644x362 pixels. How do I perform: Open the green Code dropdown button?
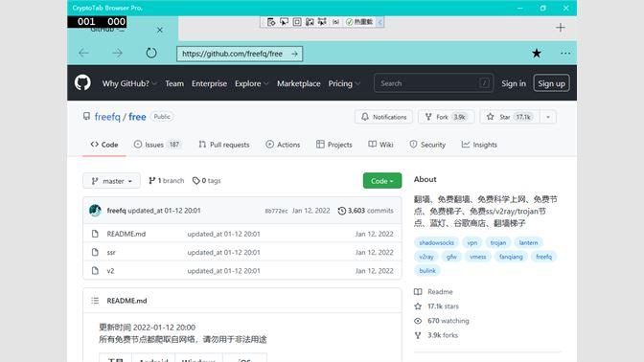382,181
